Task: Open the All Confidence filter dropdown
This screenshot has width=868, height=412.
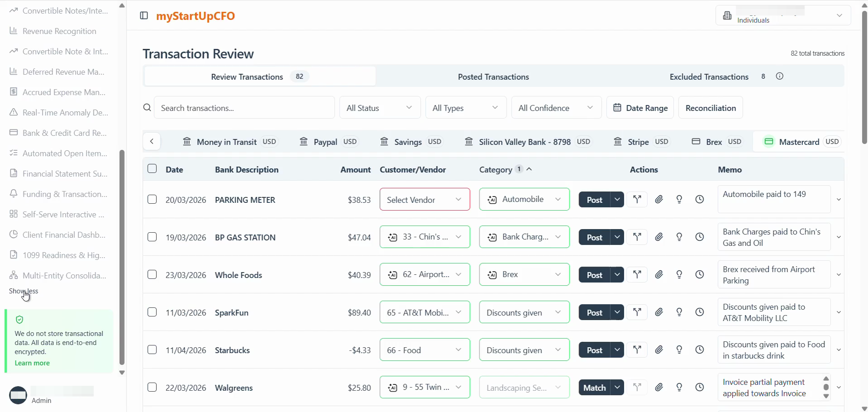Action: click(556, 108)
